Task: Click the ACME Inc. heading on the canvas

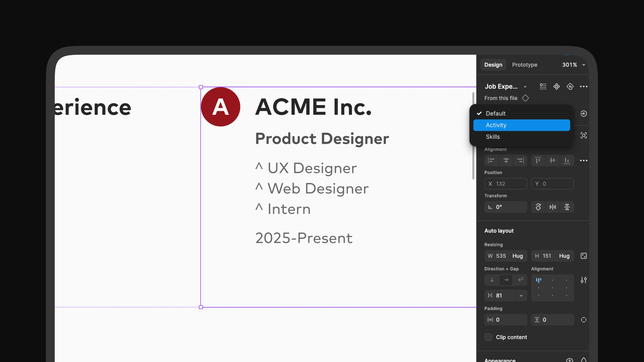Action: tap(313, 107)
